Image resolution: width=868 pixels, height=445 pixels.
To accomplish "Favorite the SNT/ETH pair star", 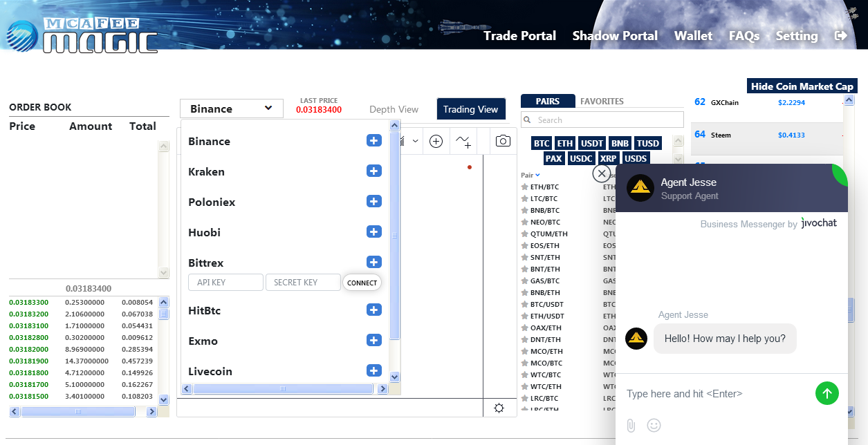I will pyautogui.click(x=525, y=257).
